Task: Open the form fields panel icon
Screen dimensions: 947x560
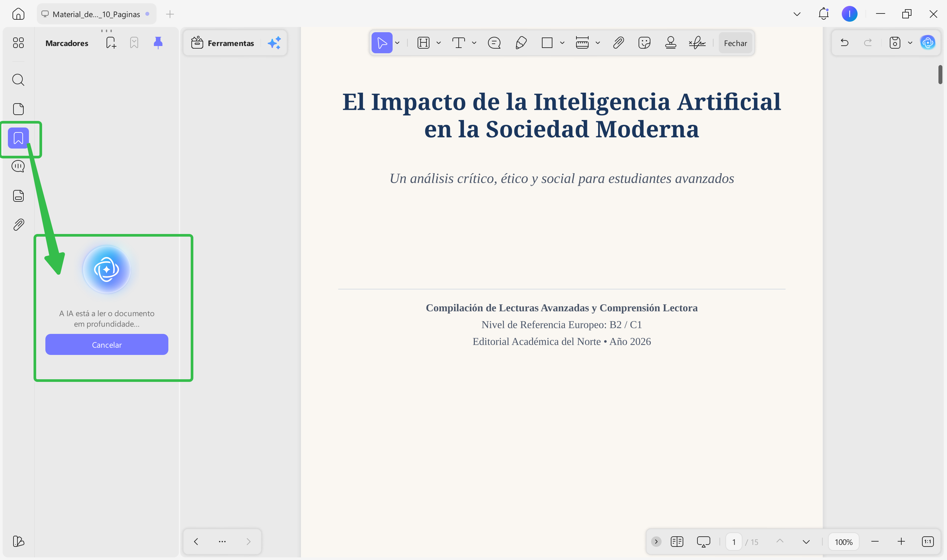Action: coord(18,196)
